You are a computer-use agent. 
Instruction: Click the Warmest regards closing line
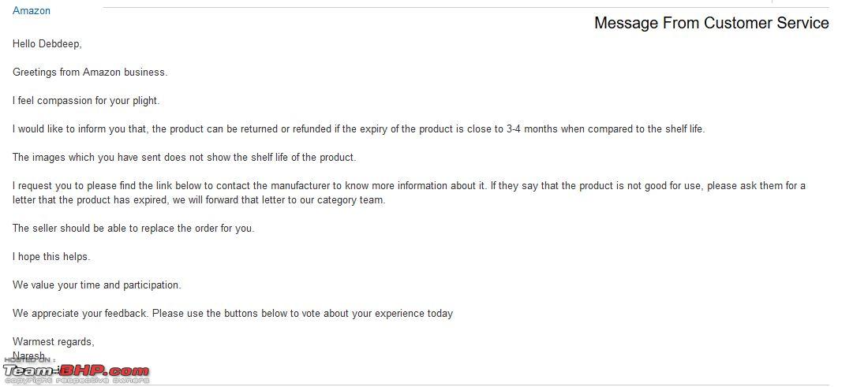(x=53, y=341)
